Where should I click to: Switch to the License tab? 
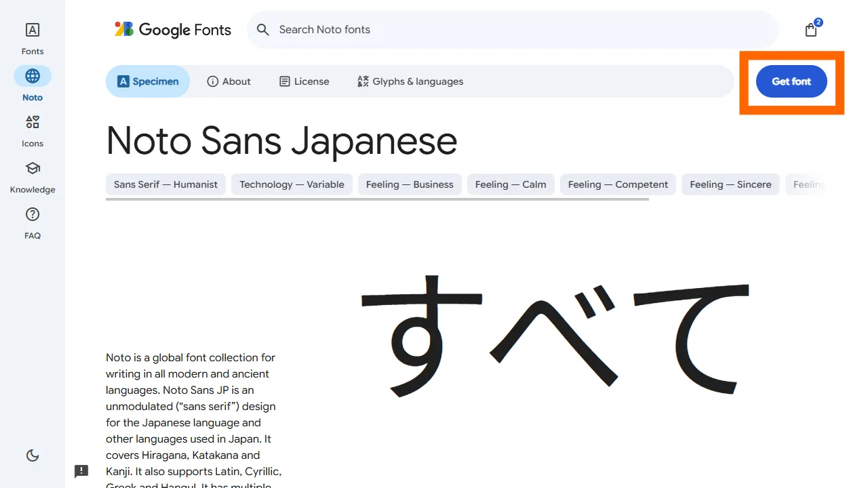(x=304, y=81)
